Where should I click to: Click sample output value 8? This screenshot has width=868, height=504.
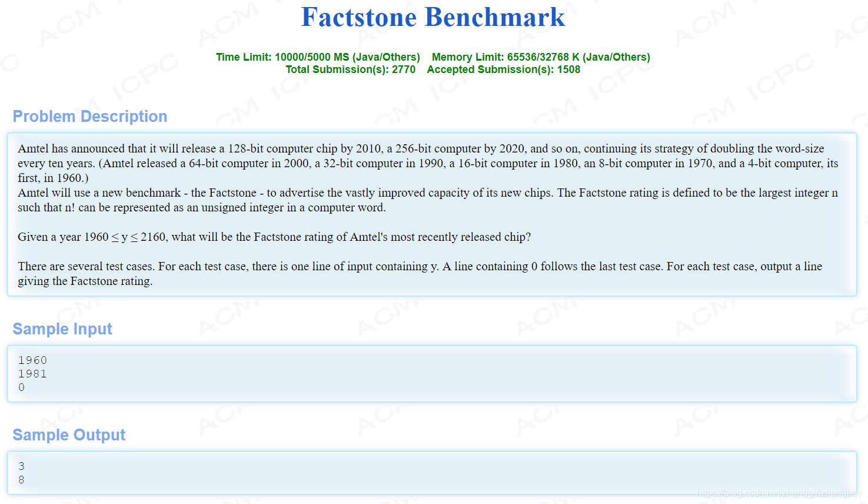tap(22, 480)
